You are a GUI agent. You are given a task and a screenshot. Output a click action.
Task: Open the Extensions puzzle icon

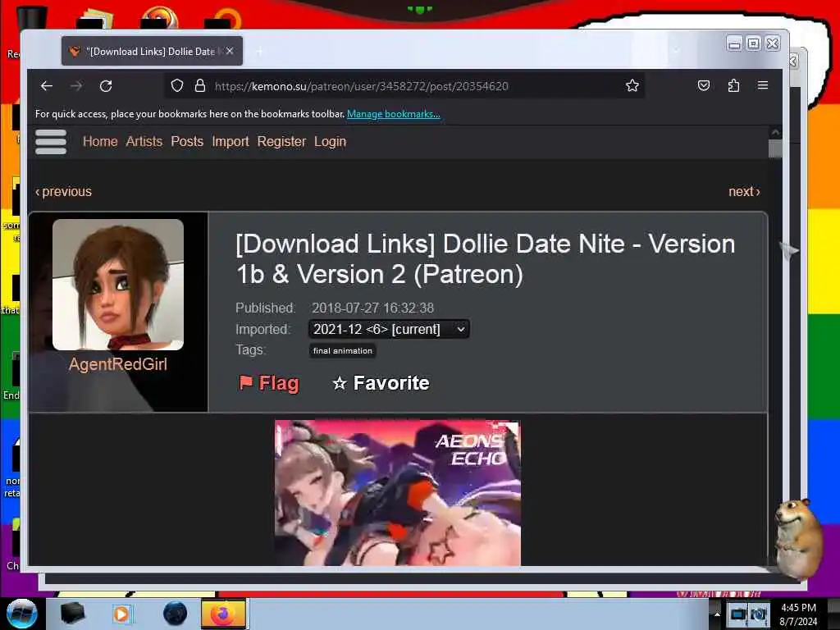(733, 85)
